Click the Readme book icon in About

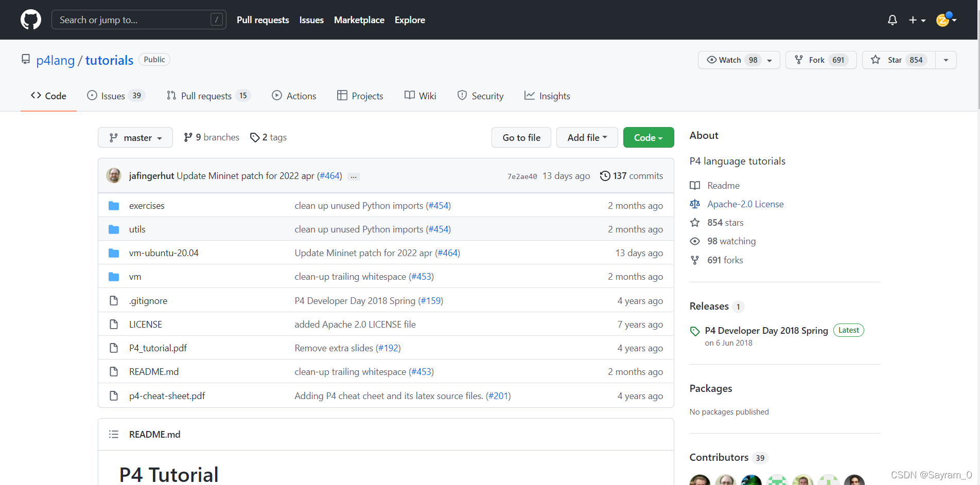695,186
